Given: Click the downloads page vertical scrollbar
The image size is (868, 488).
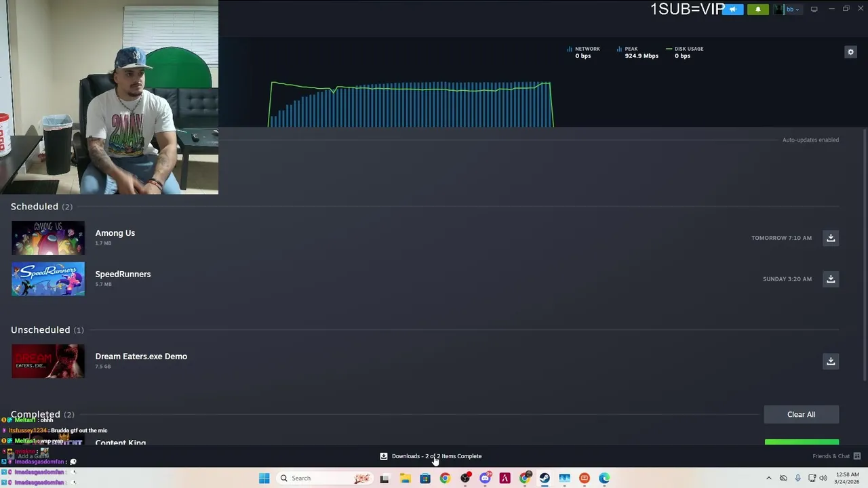Looking at the screenshot, I should point(864,254).
